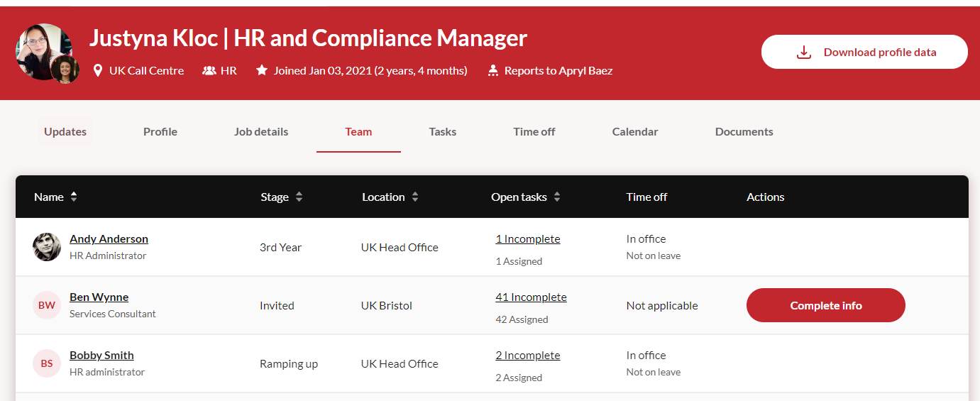Sort the list by Location

pos(415,197)
